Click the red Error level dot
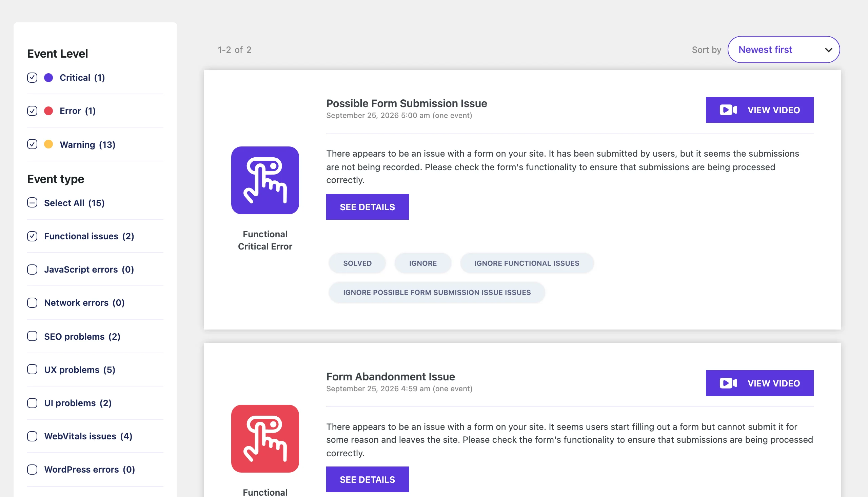Image resolution: width=868 pixels, height=497 pixels. 48,111
